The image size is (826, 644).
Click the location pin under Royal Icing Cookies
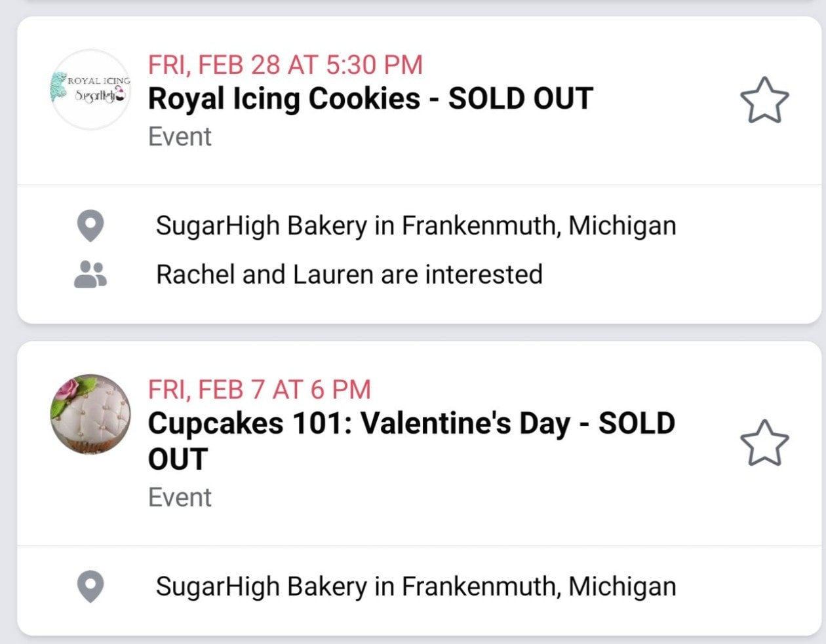[x=90, y=226]
